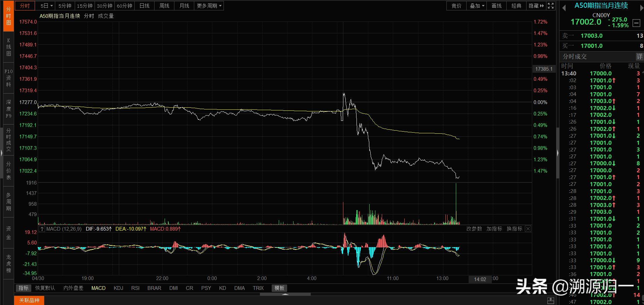Open the 叠加 overlay dropdown
The width and height of the screenshot is (644, 305).
coord(477,6)
